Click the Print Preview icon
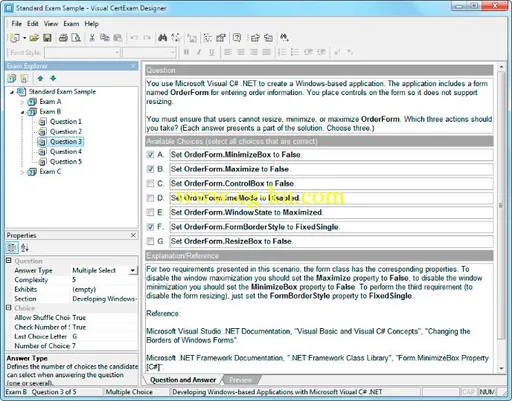512x401 pixels. pos(76,38)
